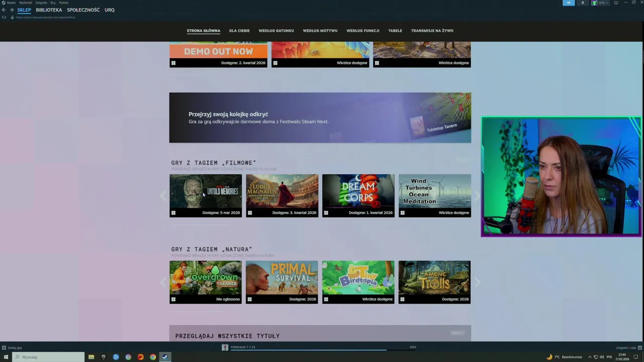Open the Według motywu tab
644x362 pixels.
pos(320,31)
